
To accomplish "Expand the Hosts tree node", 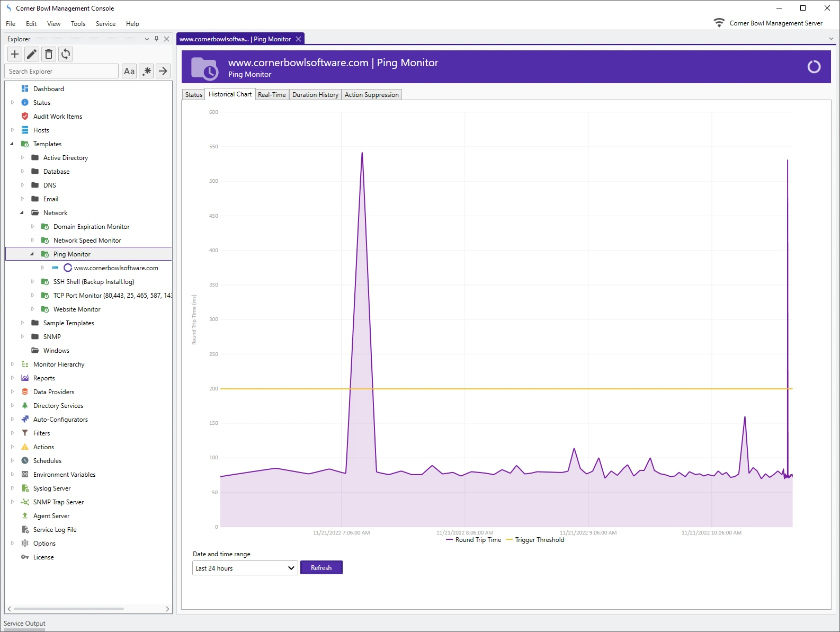I will coord(12,130).
